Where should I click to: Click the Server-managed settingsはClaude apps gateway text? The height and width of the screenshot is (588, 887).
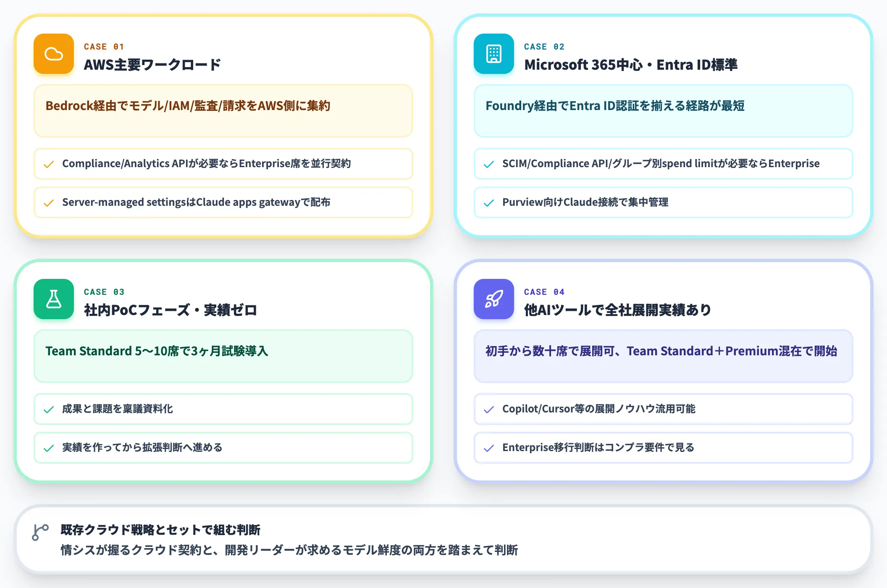(196, 202)
